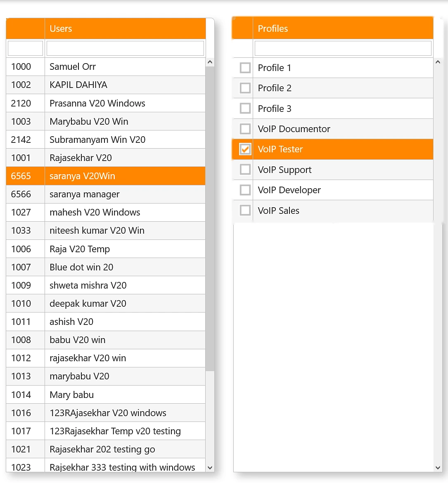Click the Profiles list scroll-down arrow

[x=438, y=468]
